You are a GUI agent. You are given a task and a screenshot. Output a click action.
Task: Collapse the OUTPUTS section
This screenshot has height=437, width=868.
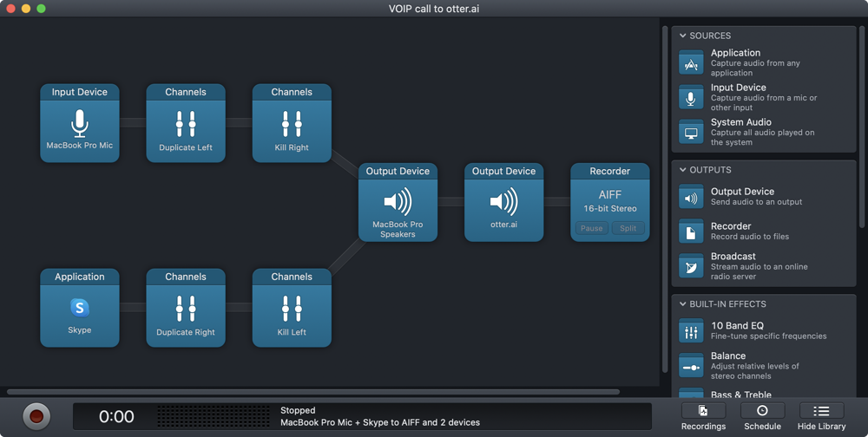click(x=683, y=170)
